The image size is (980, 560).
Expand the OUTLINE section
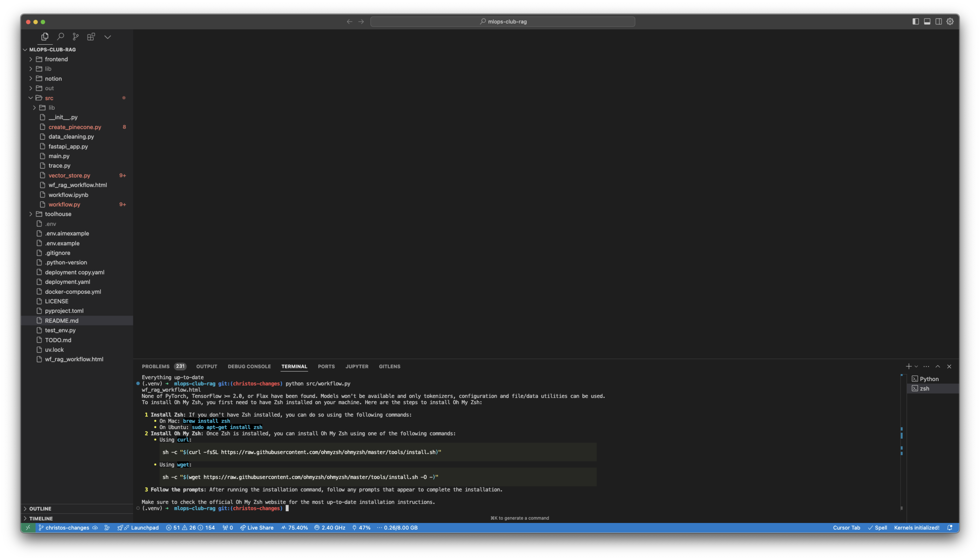pyautogui.click(x=40, y=508)
